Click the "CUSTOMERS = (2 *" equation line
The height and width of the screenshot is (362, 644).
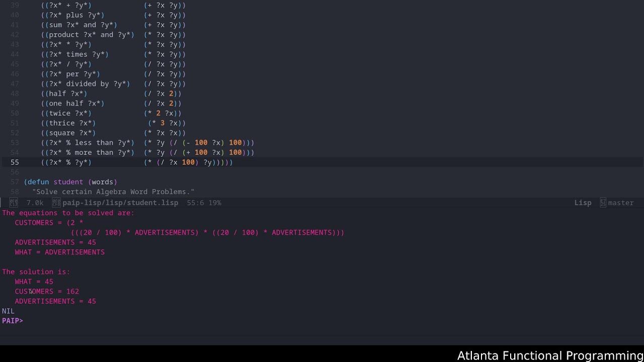[49, 223]
